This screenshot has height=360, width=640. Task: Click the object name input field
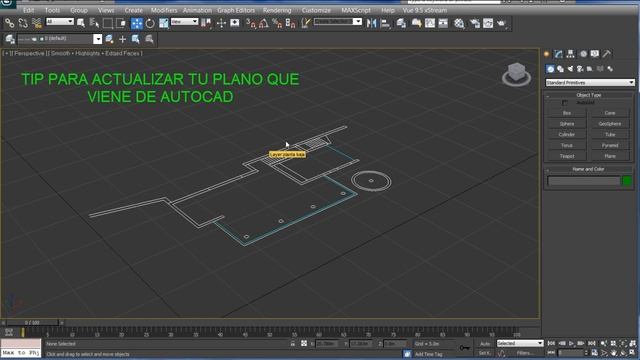pos(584,181)
